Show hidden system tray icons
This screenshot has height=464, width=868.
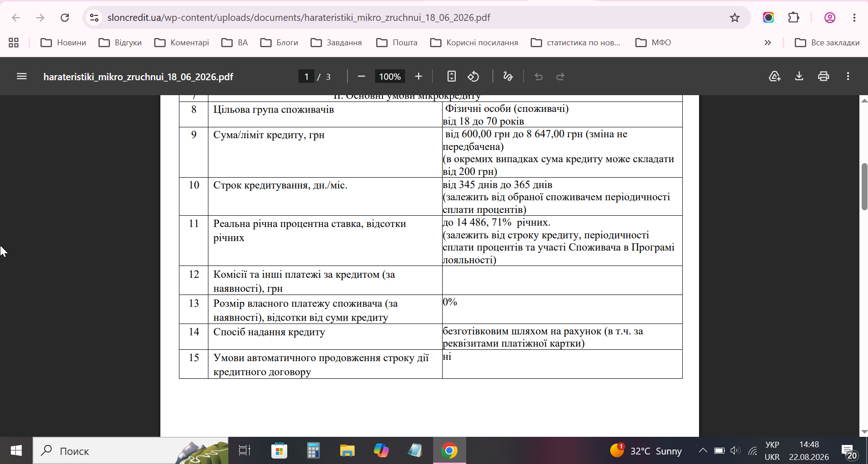[703, 450]
